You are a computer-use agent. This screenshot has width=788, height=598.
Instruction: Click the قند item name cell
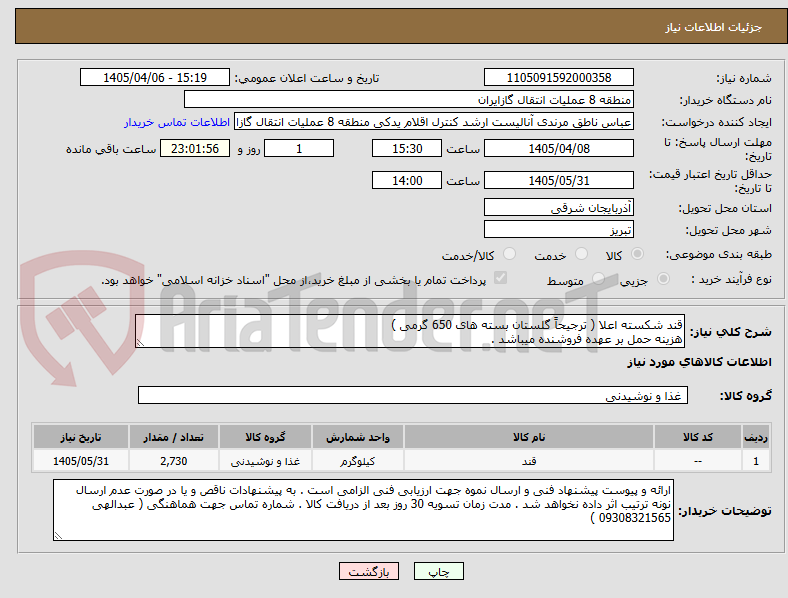pos(529,460)
